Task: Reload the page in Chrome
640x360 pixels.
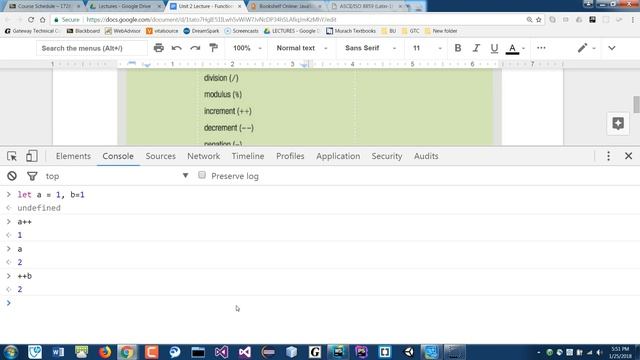Action: click(31, 20)
